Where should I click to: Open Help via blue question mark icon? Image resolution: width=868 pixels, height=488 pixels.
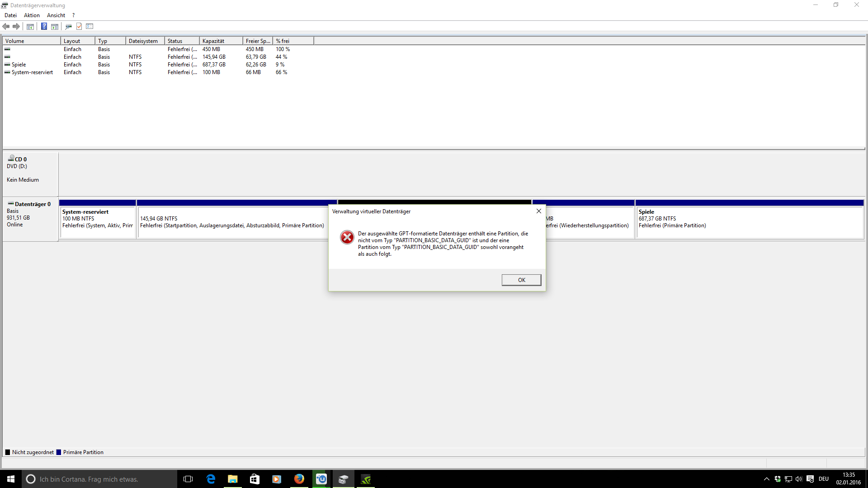44,27
